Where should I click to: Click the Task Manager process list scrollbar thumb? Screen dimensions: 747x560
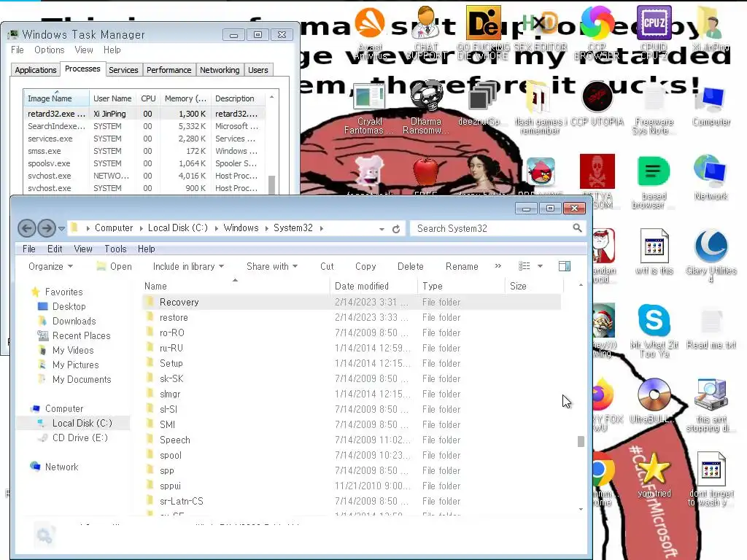[271, 184]
